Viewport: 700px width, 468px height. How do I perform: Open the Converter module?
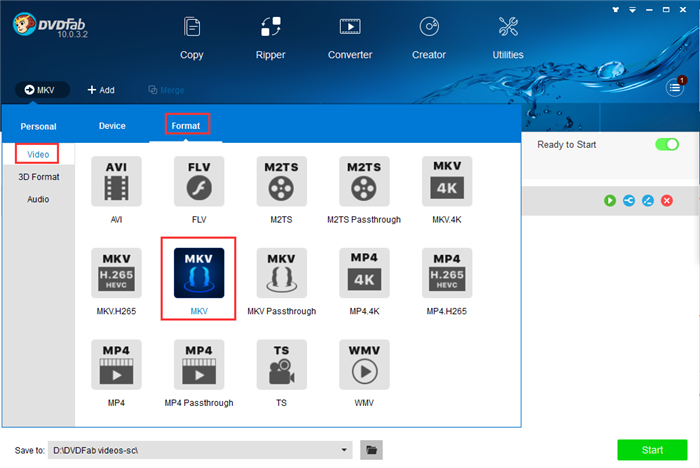pyautogui.click(x=350, y=38)
